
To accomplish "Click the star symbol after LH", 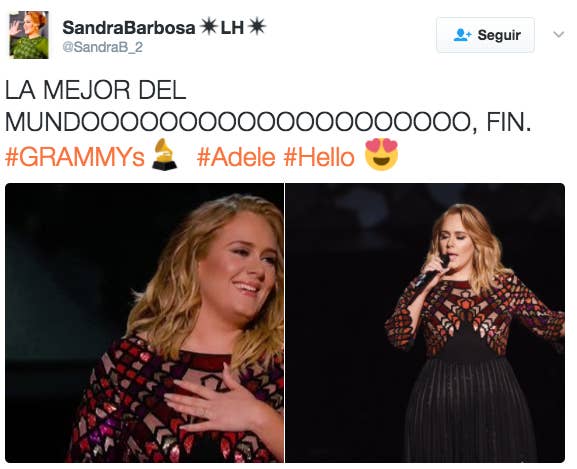I will 256,27.
